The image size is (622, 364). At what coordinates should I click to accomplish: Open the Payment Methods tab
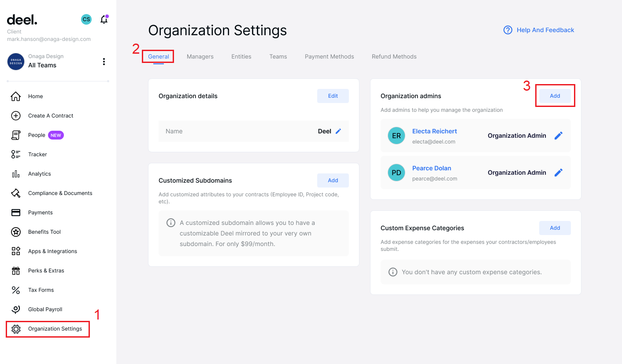(329, 56)
